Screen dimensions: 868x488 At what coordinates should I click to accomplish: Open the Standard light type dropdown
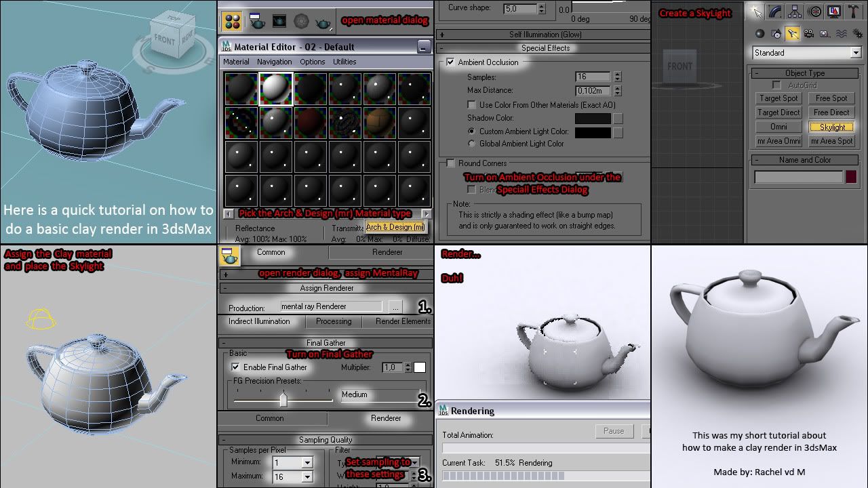coord(807,53)
